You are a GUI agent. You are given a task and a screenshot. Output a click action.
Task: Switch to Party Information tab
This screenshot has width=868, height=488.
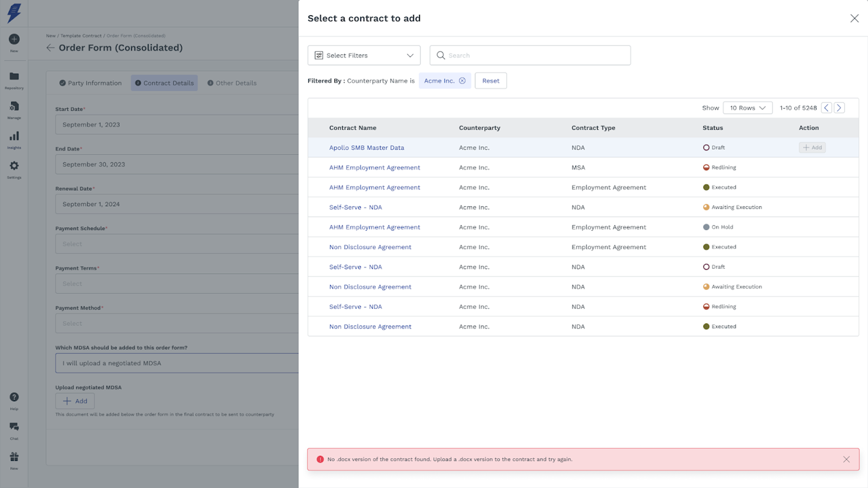(x=91, y=83)
